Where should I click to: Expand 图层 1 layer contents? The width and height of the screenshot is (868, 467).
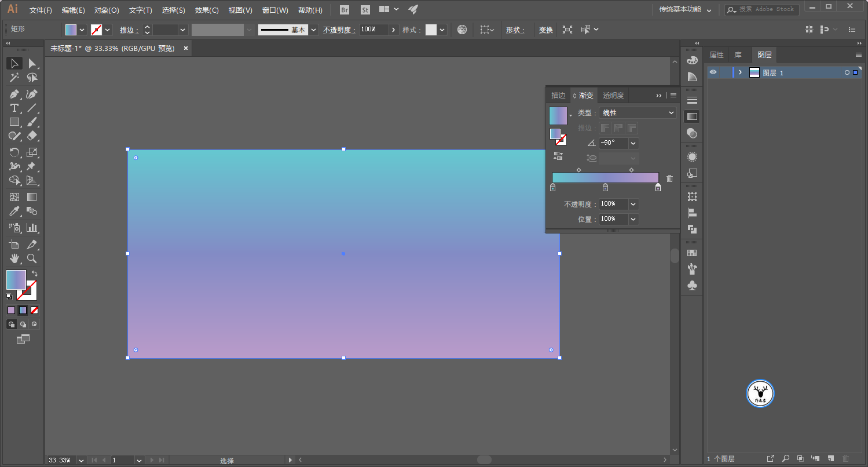point(740,72)
